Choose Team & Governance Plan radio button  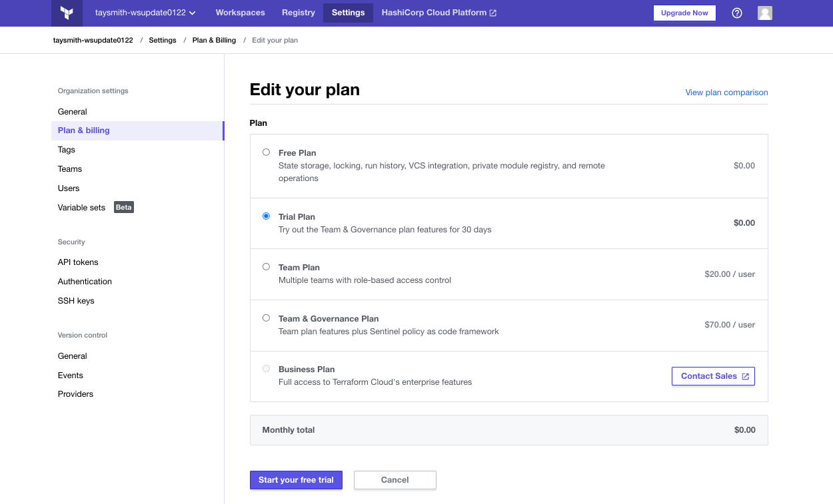click(267, 318)
